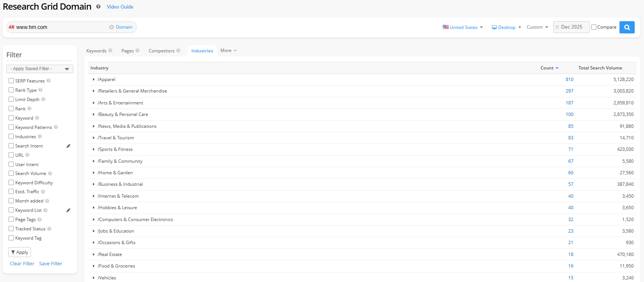Switch to the Competitors tab

(x=161, y=51)
